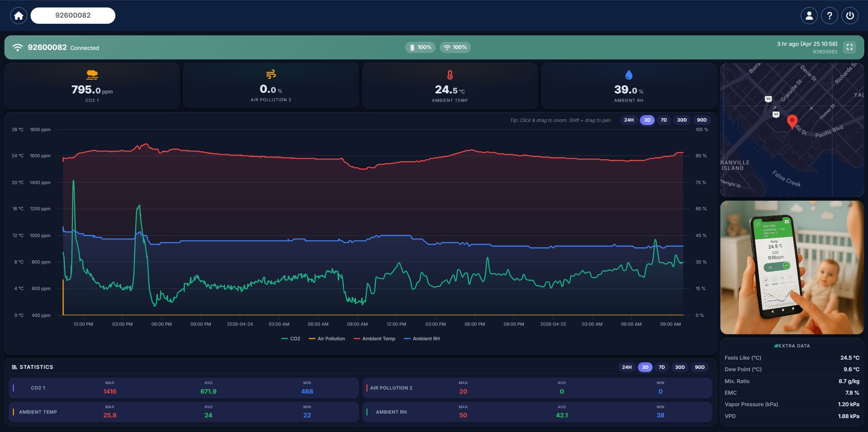The image size is (868, 432).
Task: Expand the device banner to fullscreen
Action: click(x=849, y=47)
